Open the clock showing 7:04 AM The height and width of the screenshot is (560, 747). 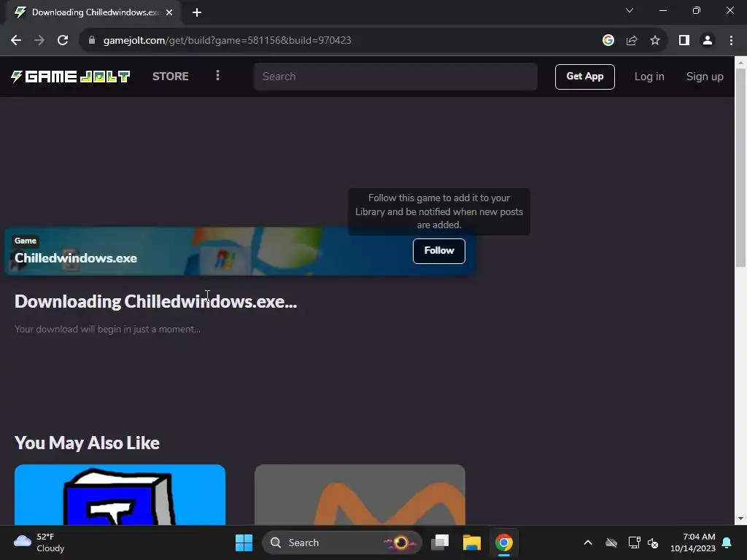693,542
